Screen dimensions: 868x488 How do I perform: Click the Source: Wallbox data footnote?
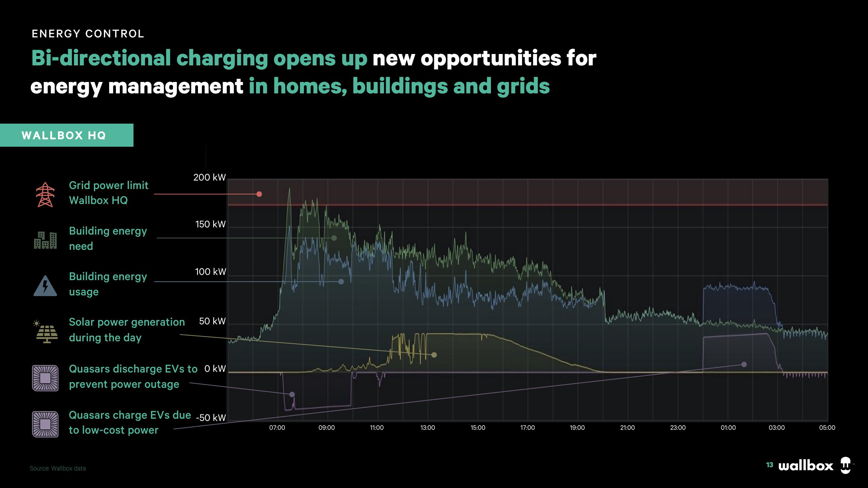(58, 468)
